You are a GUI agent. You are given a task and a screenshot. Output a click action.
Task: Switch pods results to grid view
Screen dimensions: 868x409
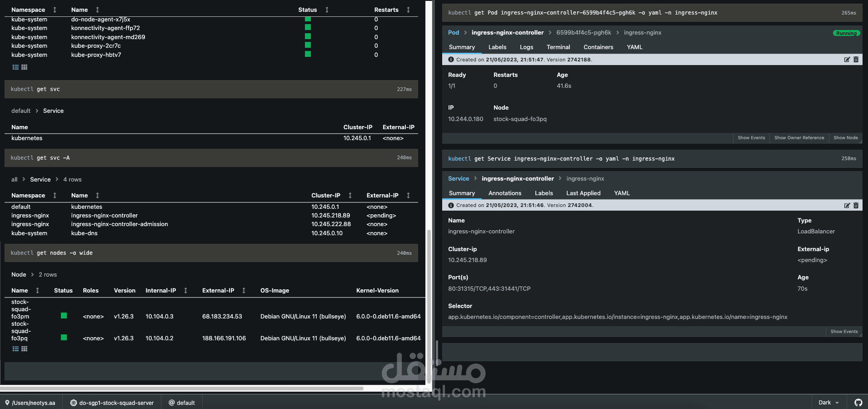[25, 67]
